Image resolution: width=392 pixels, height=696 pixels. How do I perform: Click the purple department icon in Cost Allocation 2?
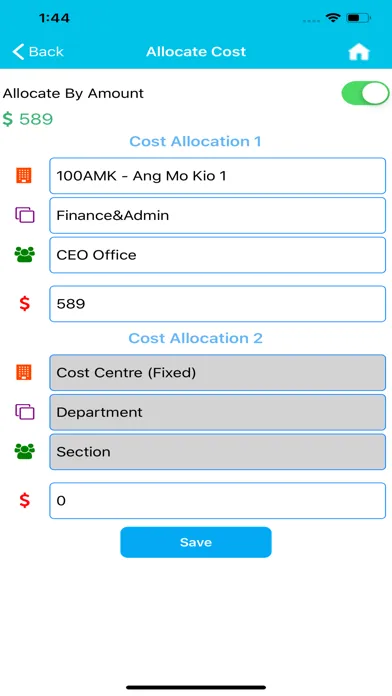tap(24, 411)
